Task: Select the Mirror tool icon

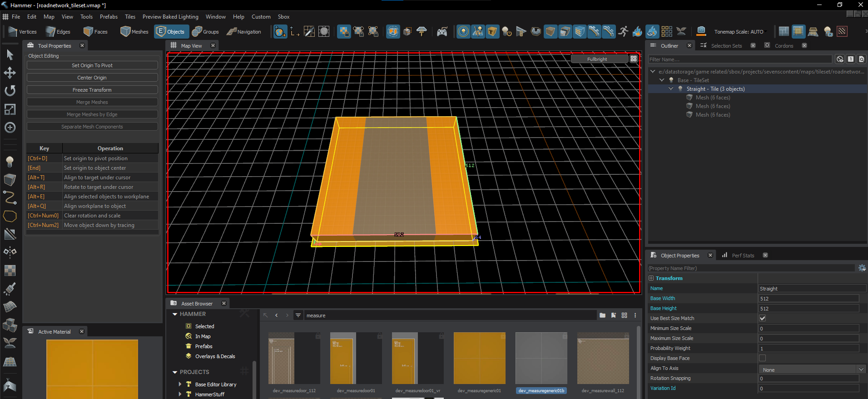Action: (x=10, y=251)
